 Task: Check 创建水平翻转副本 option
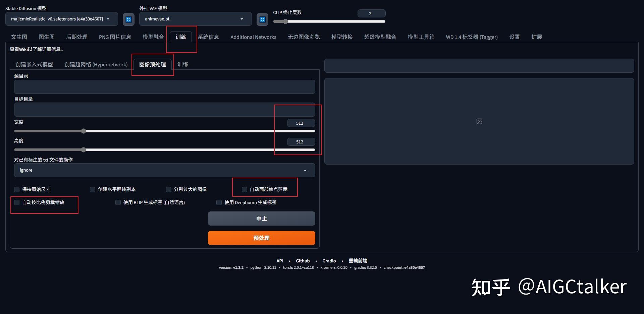point(92,190)
